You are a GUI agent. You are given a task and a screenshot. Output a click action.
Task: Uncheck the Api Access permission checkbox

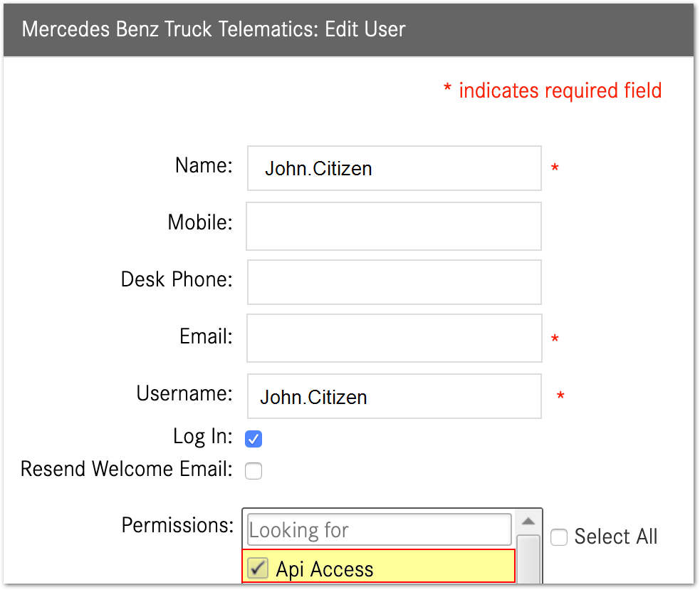pyautogui.click(x=258, y=568)
